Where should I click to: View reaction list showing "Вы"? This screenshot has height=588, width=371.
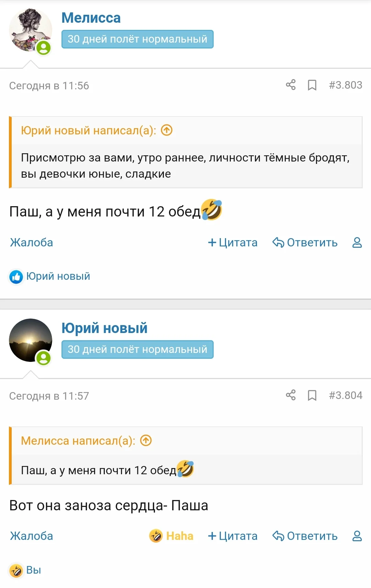[x=33, y=570]
